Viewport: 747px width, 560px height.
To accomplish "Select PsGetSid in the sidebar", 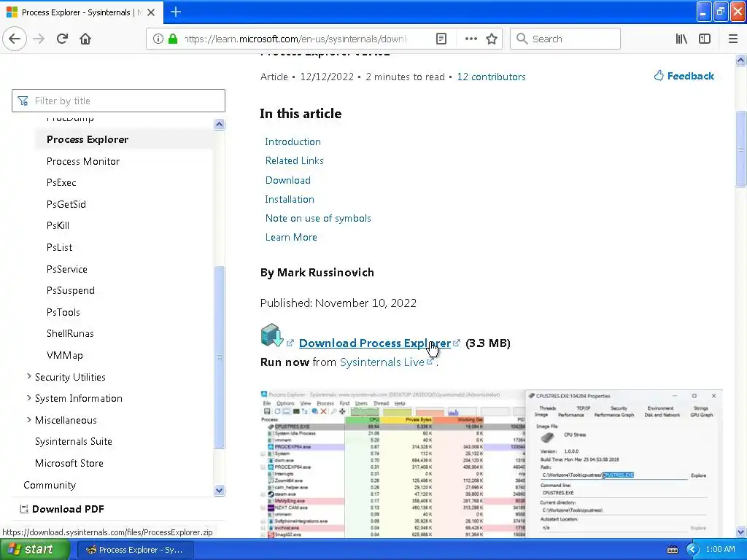I will 66,204.
